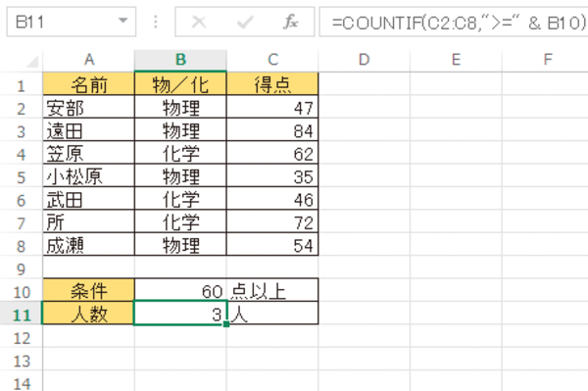The image size is (588, 391).
Task: Select column C header
Action: [x=272, y=60]
